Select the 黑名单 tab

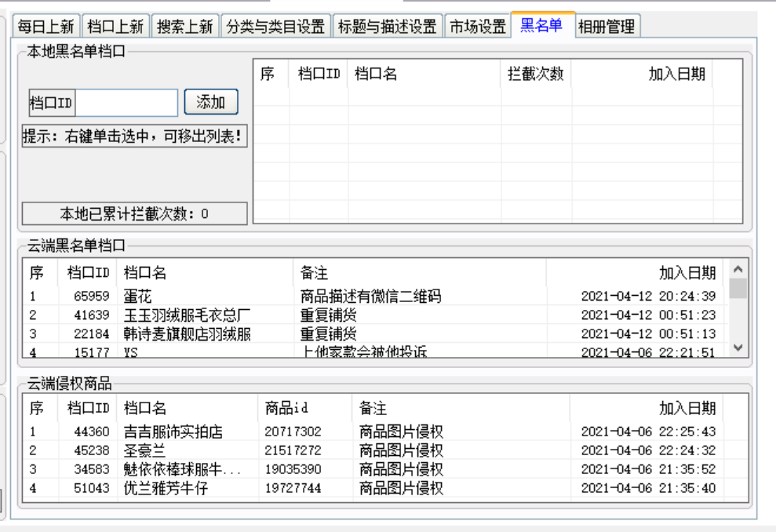coord(542,25)
